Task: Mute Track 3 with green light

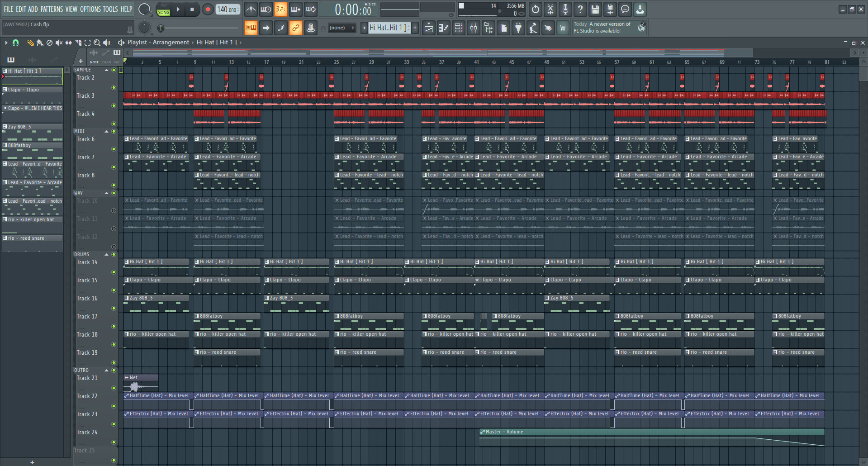Action: coord(114,105)
